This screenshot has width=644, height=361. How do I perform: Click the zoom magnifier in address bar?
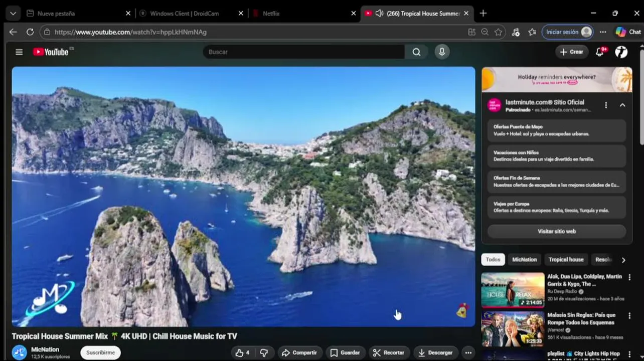pyautogui.click(x=485, y=32)
